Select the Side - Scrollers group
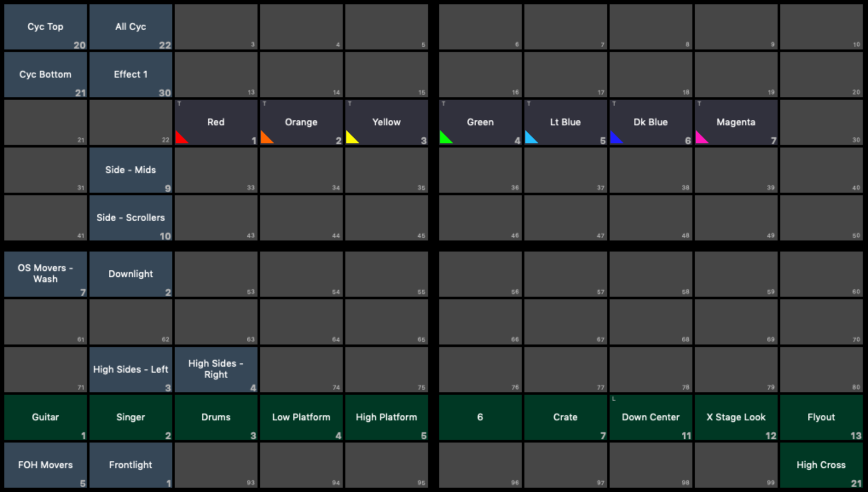 click(130, 218)
